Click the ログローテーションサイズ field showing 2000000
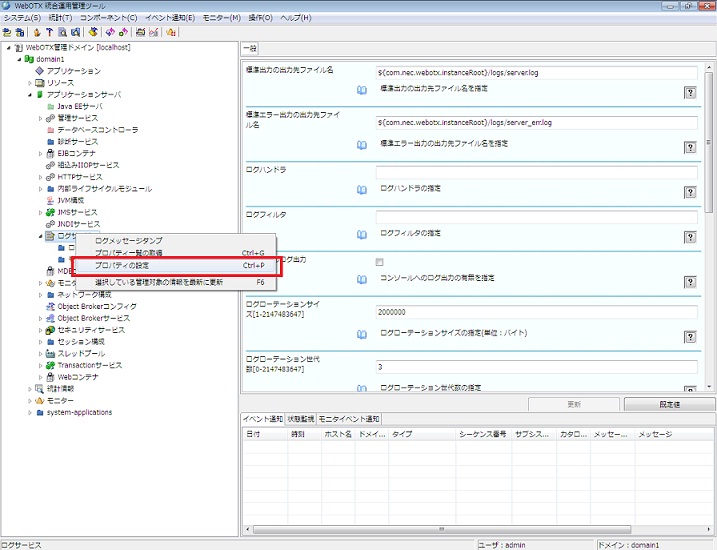This screenshot has width=717, height=550. [x=537, y=312]
